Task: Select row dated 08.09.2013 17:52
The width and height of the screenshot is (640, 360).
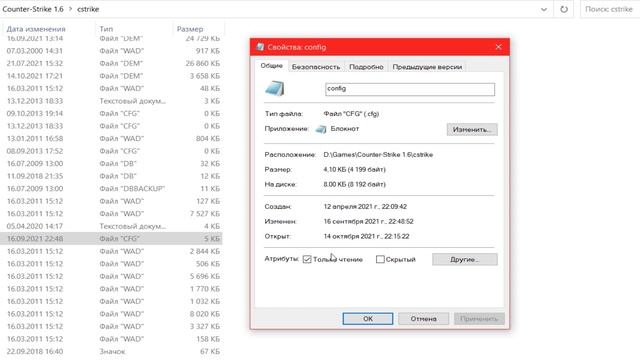Action: click(111, 151)
